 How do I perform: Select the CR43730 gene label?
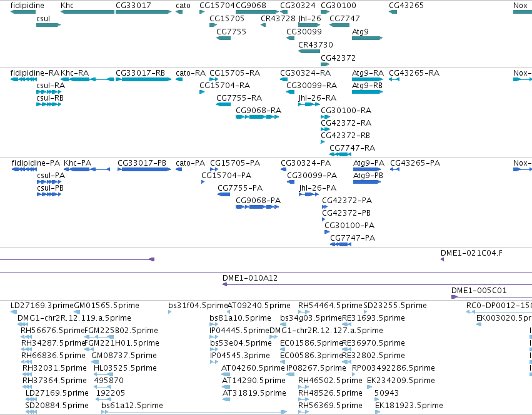pyautogui.click(x=316, y=45)
